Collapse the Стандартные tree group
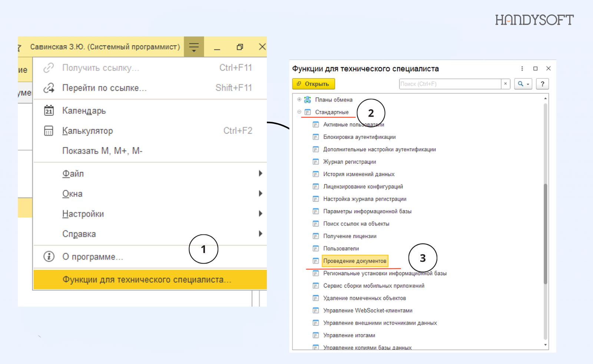This screenshot has width=593, height=364. [x=299, y=112]
